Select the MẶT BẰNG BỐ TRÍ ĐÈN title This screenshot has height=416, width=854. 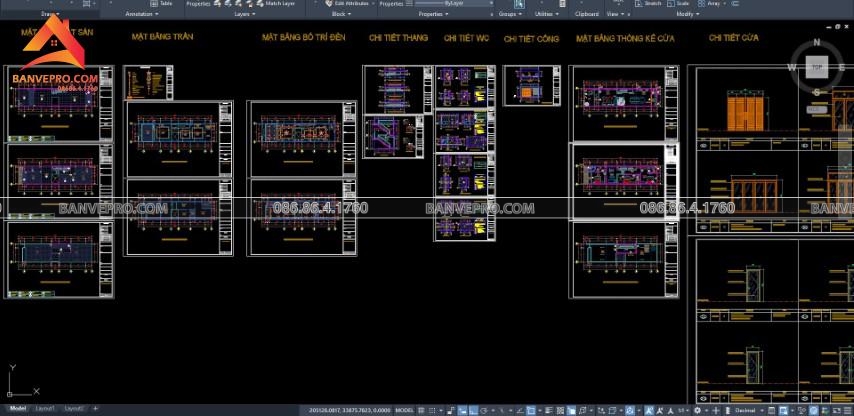303,37
